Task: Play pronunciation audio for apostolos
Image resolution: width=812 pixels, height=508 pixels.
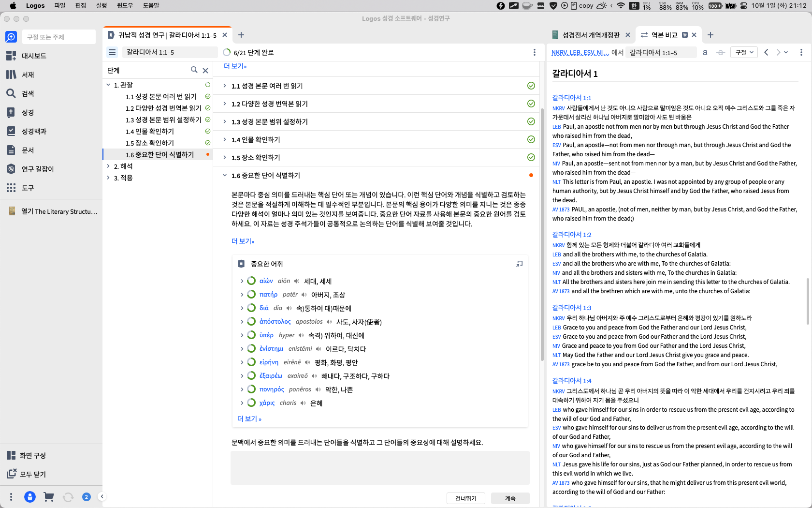Action: click(x=329, y=322)
